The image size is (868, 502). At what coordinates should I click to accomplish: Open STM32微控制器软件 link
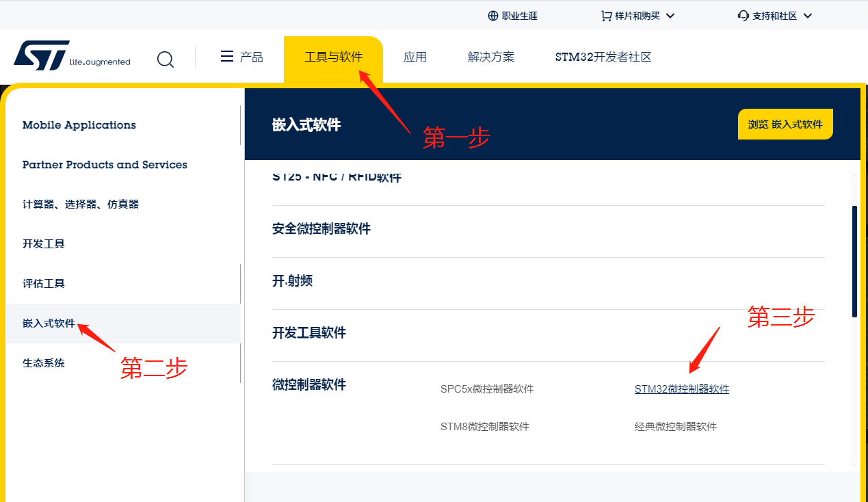tap(682, 389)
